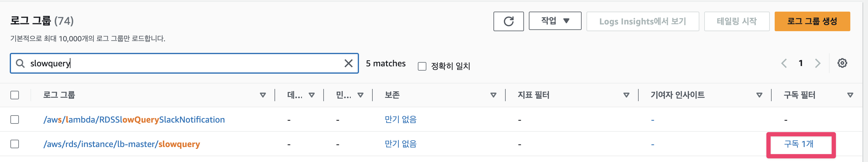The width and height of the screenshot is (868, 162).
Task: Open the 작업 dropdown menu
Action: [555, 21]
